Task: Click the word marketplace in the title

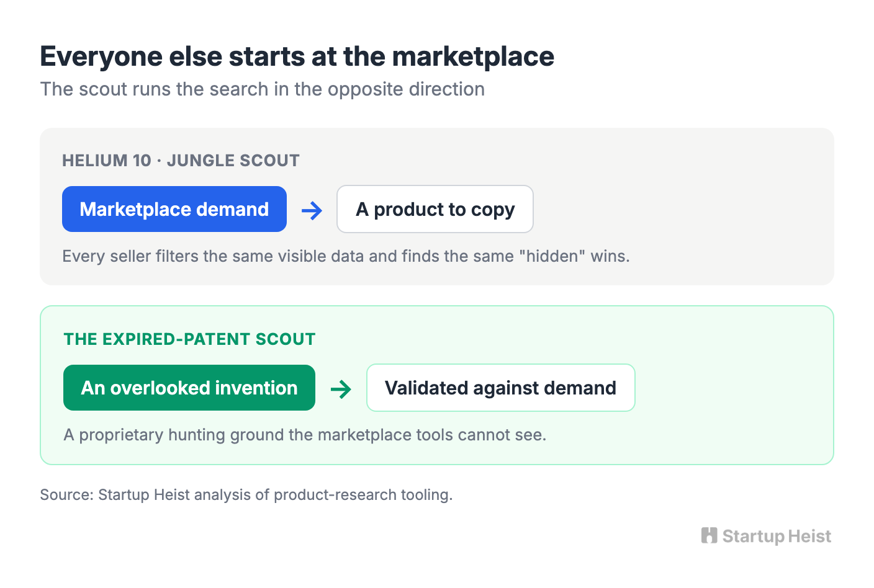Action: pyautogui.click(x=473, y=57)
